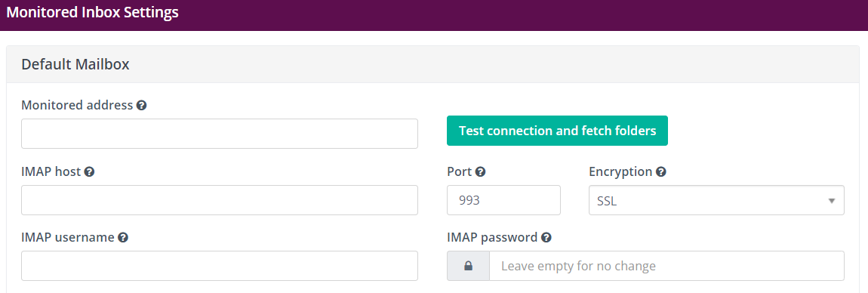
Task: Click the padlock icon in the password field
Action: click(x=468, y=266)
